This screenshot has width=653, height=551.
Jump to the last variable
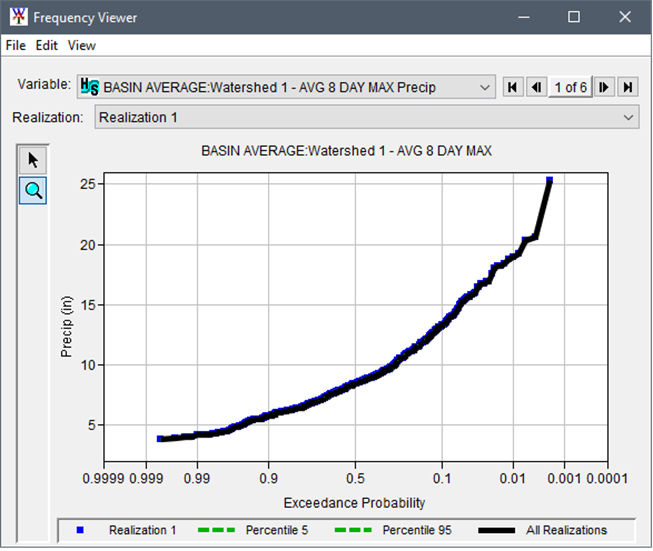coord(628,87)
